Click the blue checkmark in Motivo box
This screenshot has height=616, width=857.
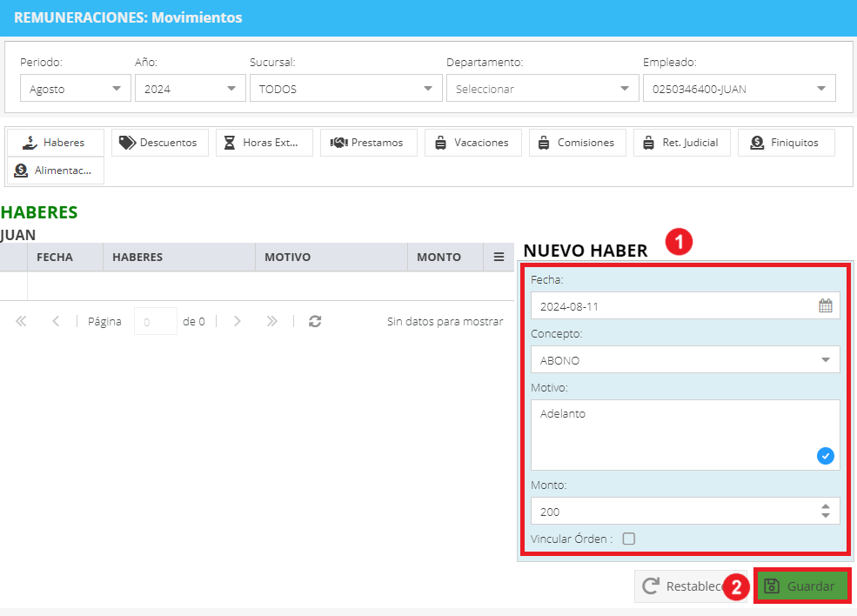pyautogui.click(x=826, y=455)
